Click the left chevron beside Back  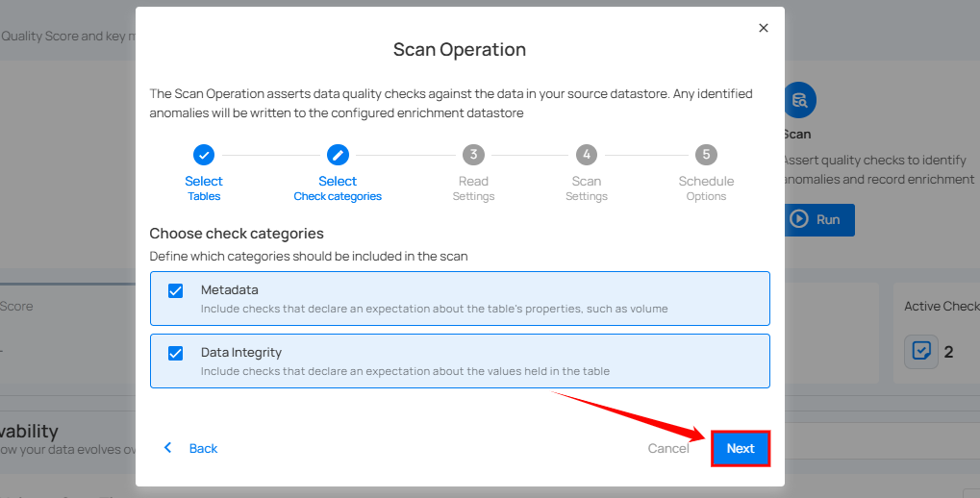point(168,448)
